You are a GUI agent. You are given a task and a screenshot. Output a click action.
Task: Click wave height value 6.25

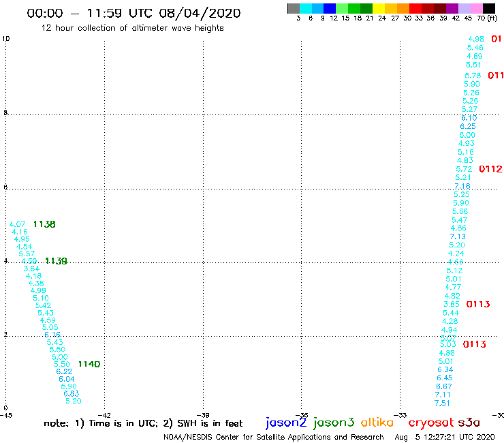(x=468, y=127)
